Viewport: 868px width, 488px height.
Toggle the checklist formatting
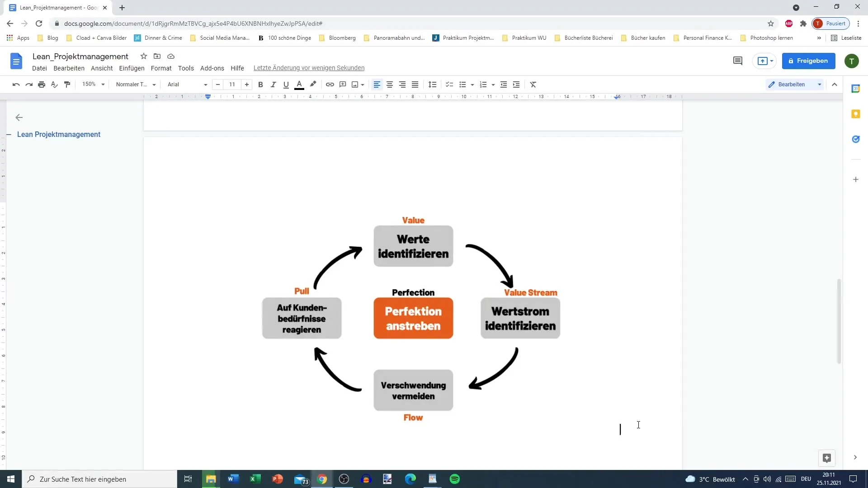(449, 84)
